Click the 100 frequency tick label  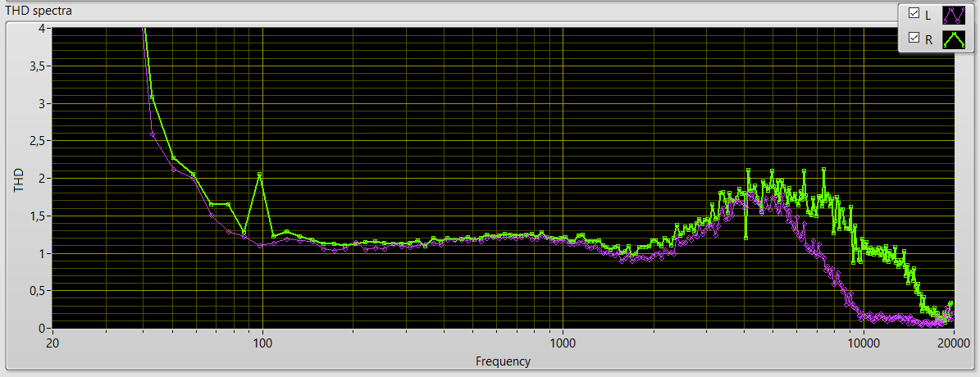tap(262, 342)
